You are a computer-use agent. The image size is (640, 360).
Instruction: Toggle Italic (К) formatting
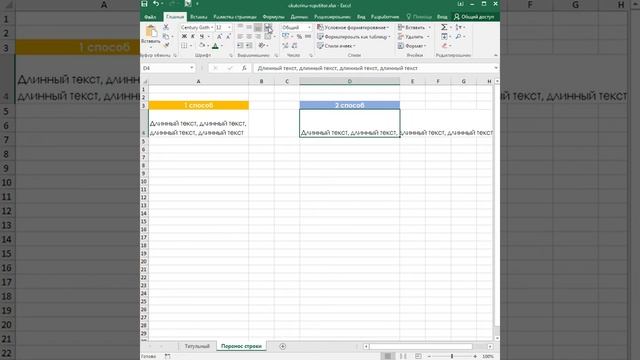(x=193, y=37)
